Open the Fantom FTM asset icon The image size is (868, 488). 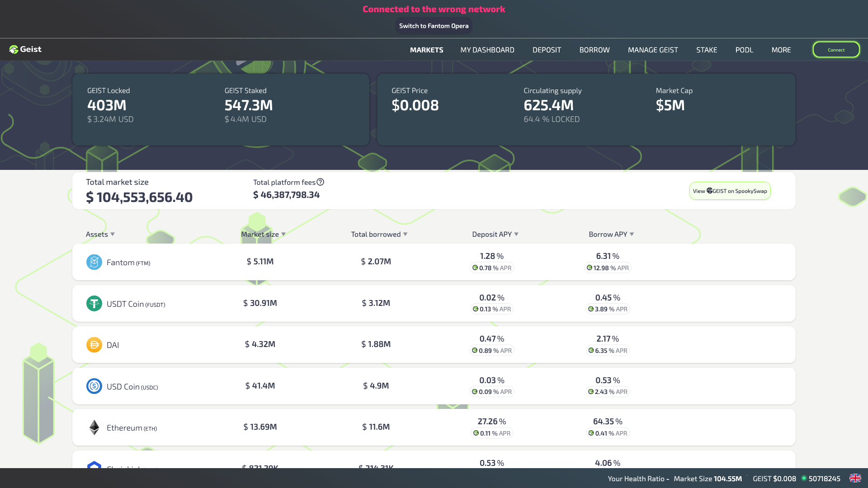[94, 262]
